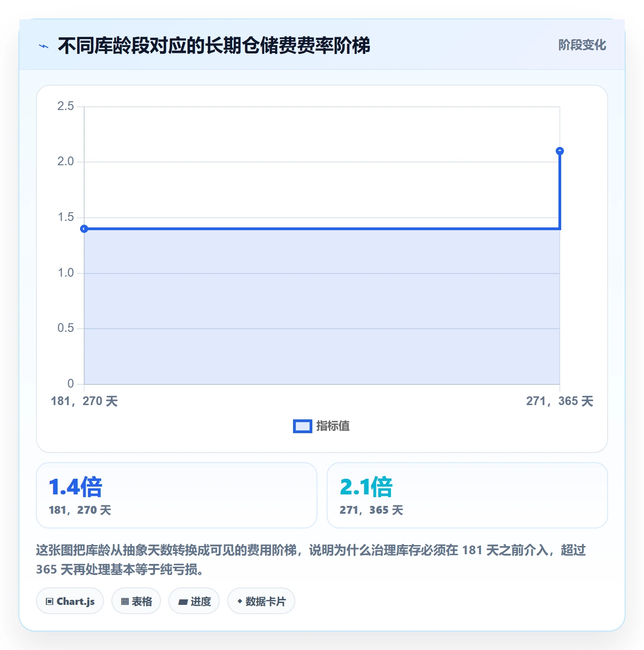Click the grid icon in 表格 tag

point(125,602)
